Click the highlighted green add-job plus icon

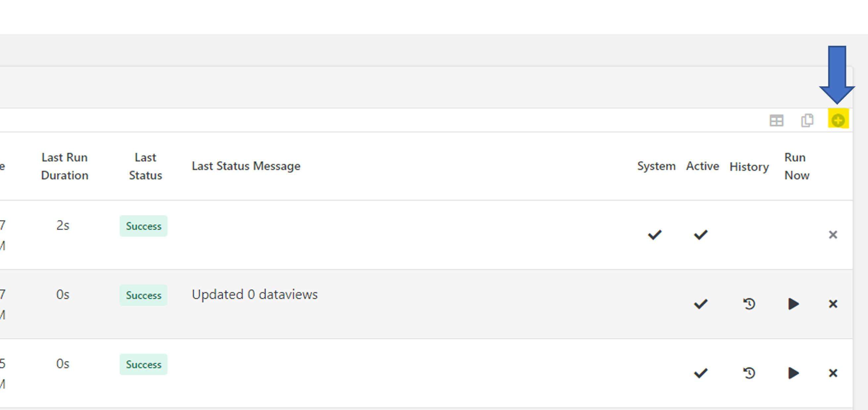[x=838, y=120]
